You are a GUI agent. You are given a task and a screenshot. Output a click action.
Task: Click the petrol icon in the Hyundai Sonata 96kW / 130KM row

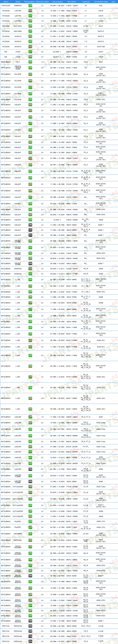[30, 37]
